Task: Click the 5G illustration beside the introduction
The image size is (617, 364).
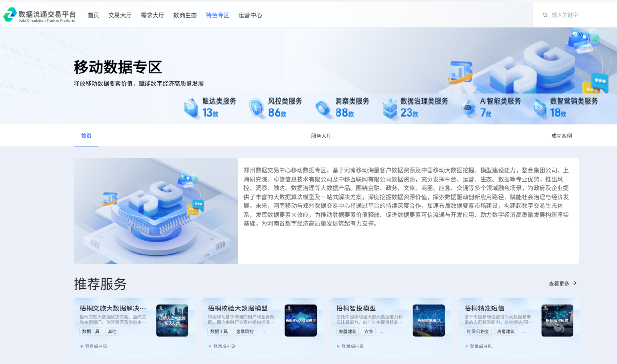Action: [x=156, y=211]
